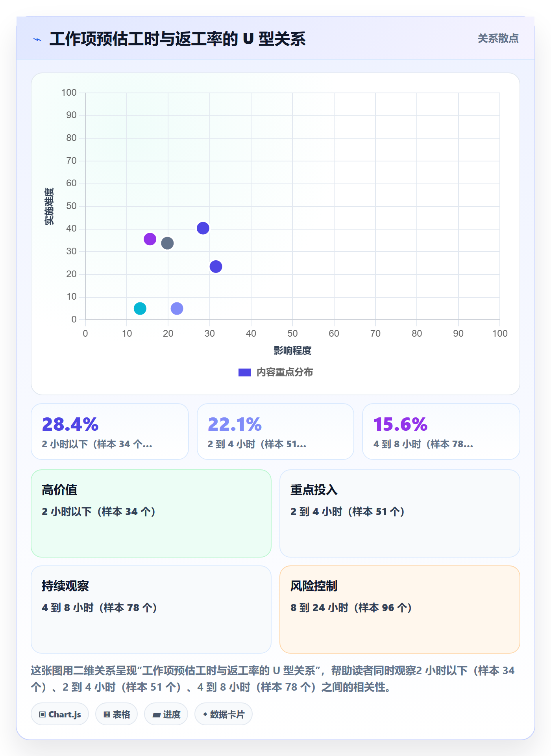This screenshot has height=756, width=551.
Task: Select the 风险控制 quadrant card
Action: click(x=400, y=610)
